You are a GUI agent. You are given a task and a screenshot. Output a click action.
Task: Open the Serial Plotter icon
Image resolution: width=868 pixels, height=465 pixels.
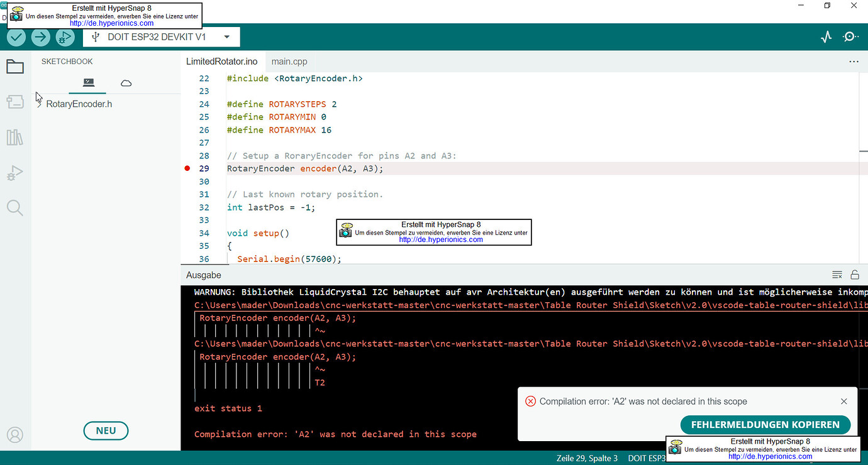pyautogui.click(x=826, y=36)
